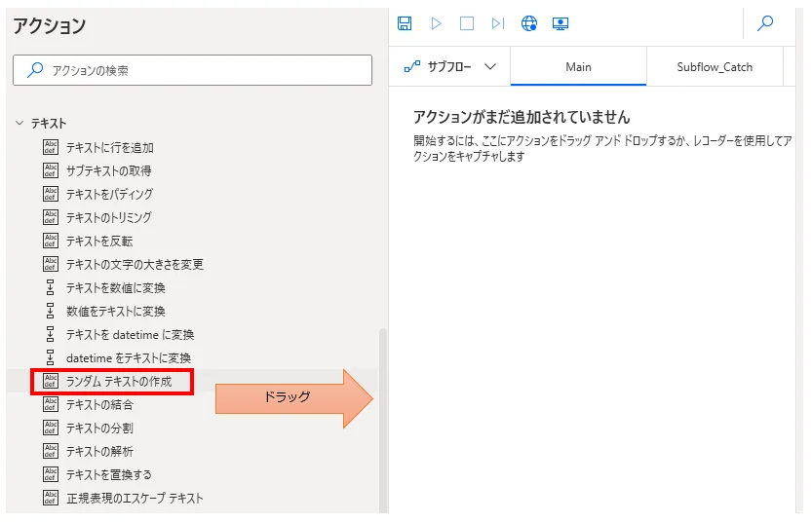The width and height of the screenshot is (812, 522).
Task: Select the テキストを数値に変換 action icon
Action: [51, 288]
